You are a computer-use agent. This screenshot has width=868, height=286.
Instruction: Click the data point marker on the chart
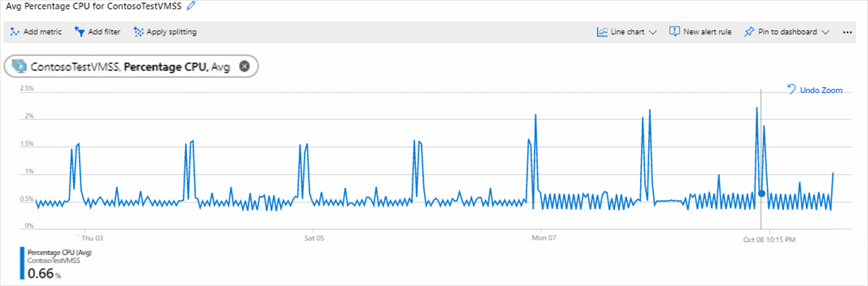point(761,194)
